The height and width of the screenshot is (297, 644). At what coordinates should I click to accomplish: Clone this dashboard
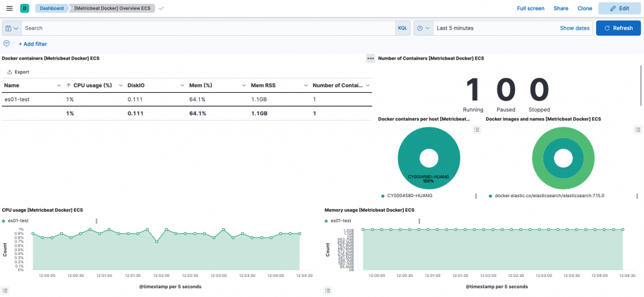point(585,8)
